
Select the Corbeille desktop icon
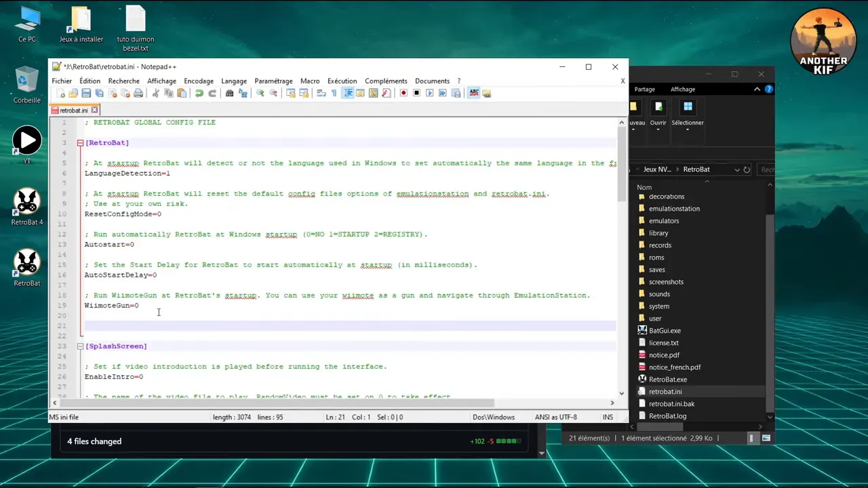27,85
